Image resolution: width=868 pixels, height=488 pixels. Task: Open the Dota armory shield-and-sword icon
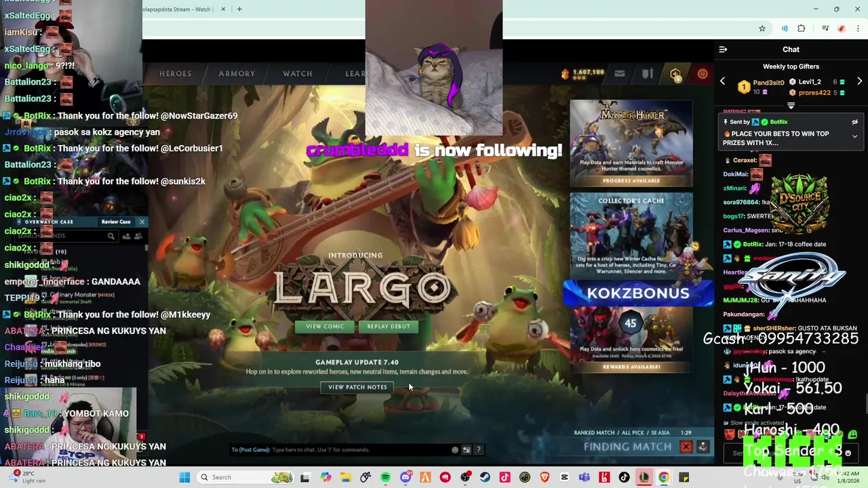point(648,73)
